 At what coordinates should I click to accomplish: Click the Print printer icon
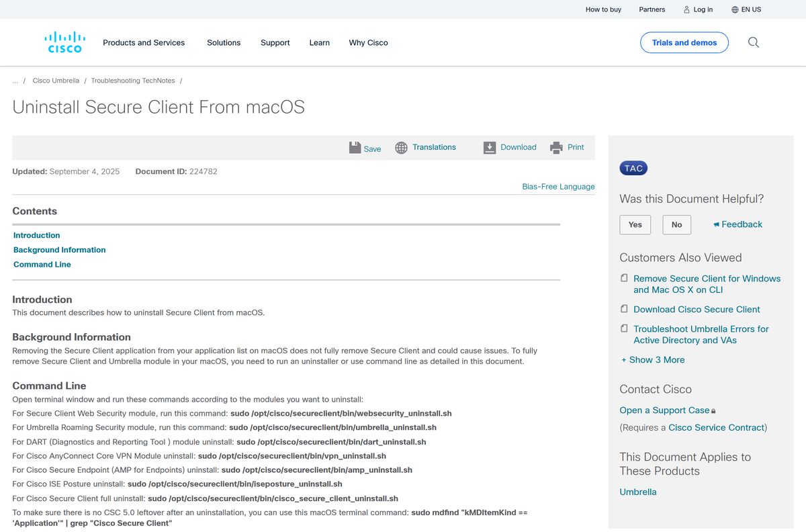pyautogui.click(x=556, y=148)
